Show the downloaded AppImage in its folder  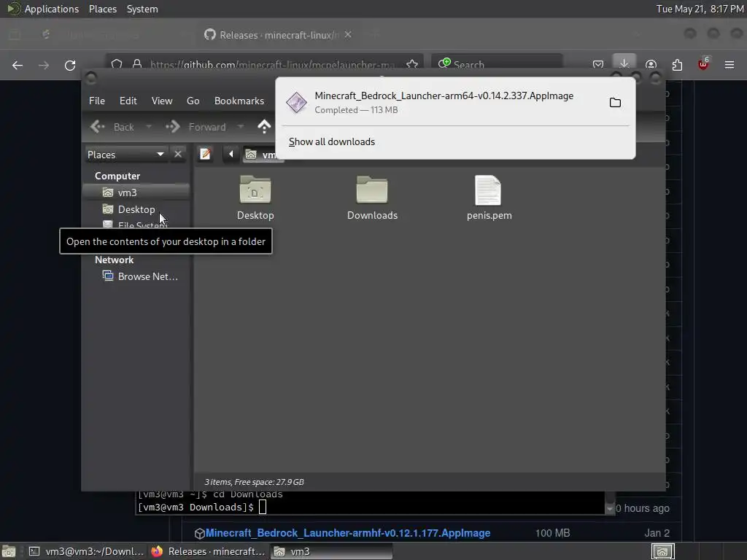[x=615, y=102]
